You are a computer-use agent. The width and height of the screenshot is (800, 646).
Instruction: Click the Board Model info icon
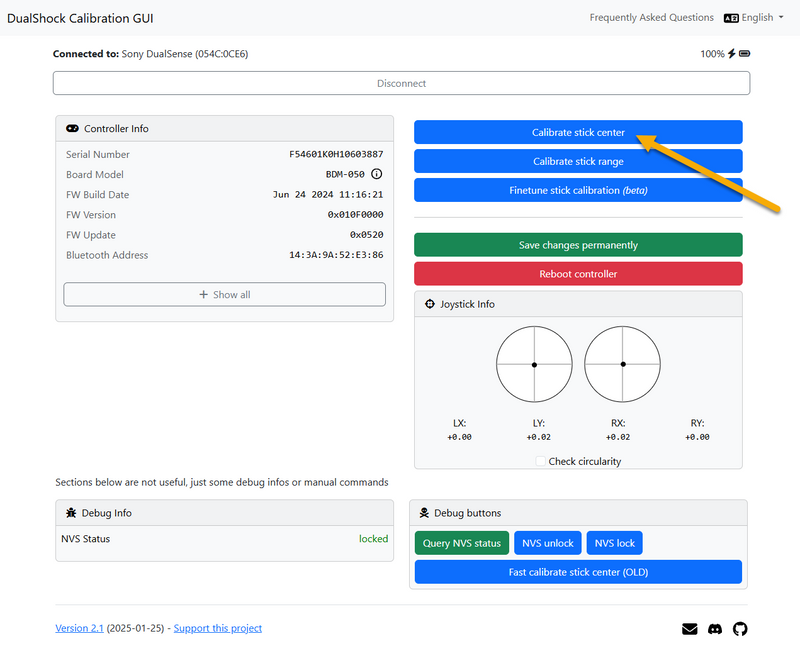(377, 175)
